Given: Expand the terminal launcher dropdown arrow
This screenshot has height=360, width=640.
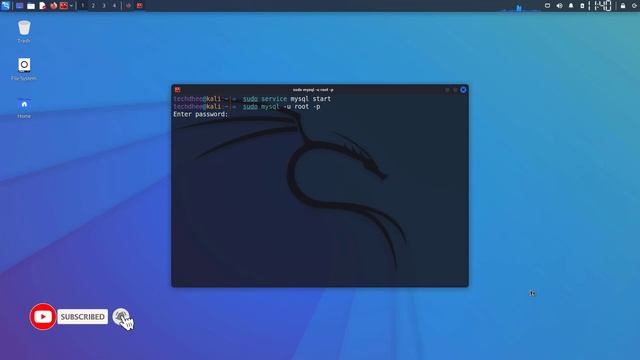Looking at the screenshot, I should coord(71,6).
